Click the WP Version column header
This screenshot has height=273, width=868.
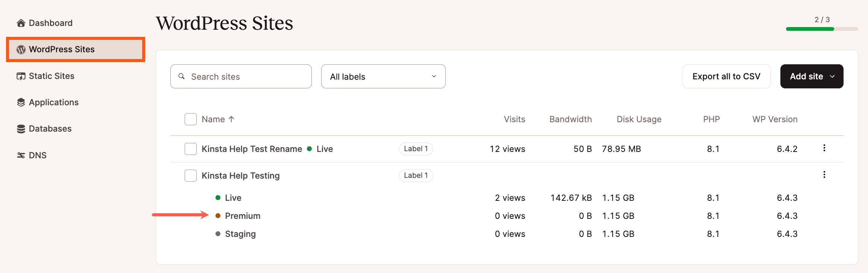[775, 119]
